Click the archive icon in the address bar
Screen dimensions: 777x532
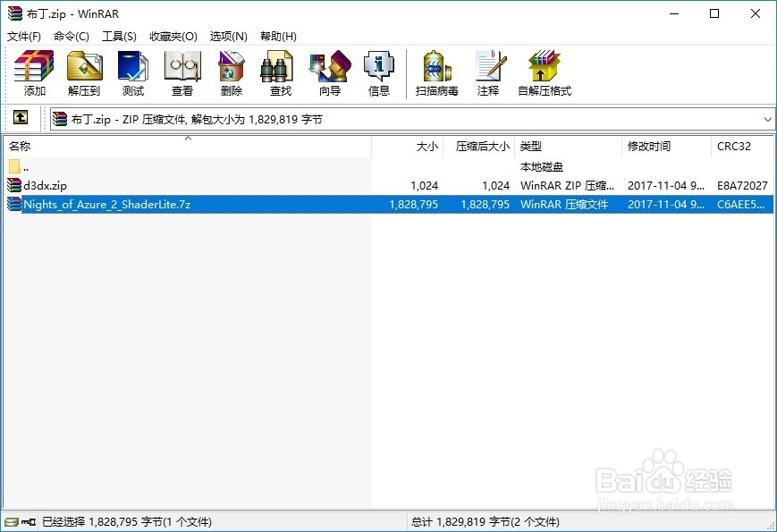60,119
